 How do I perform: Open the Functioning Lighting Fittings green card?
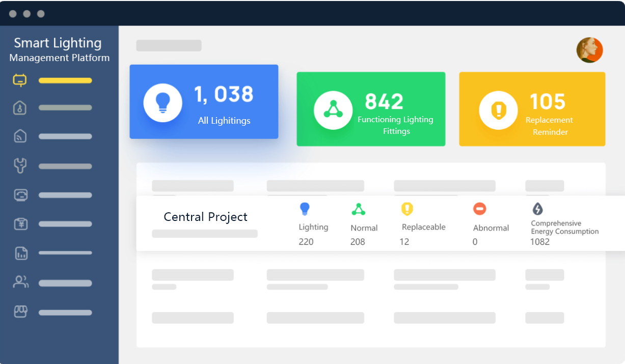[x=371, y=109]
